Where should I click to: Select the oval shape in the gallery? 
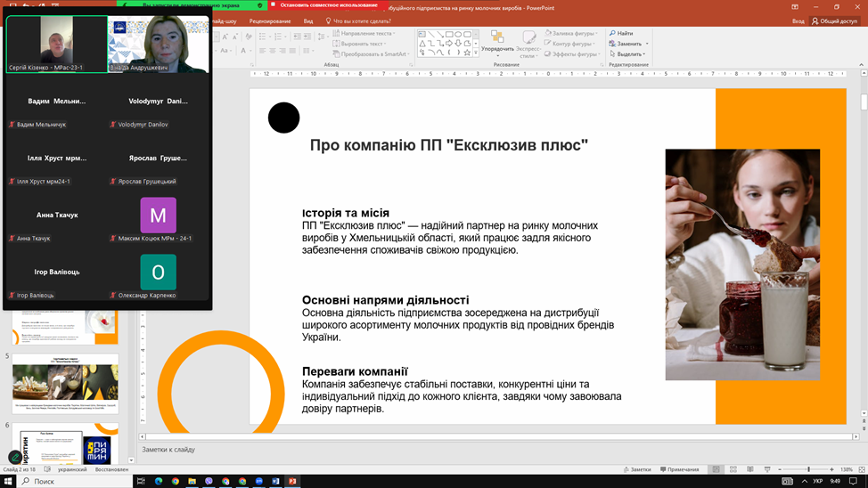point(458,35)
